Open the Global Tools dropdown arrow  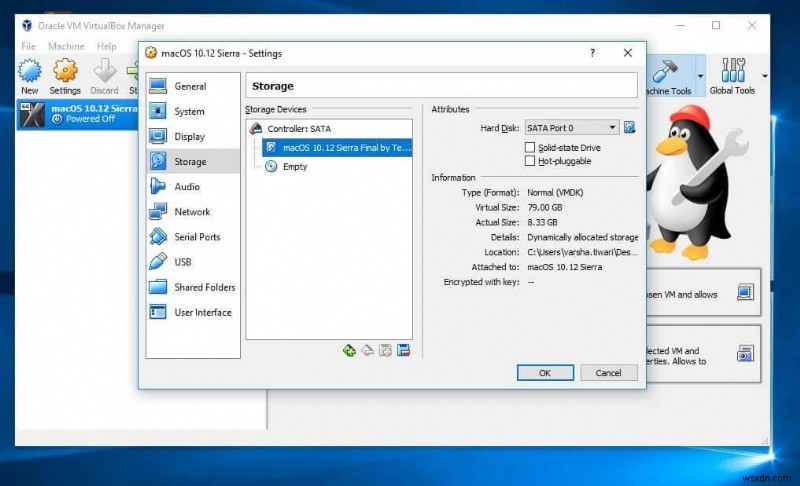(764, 76)
